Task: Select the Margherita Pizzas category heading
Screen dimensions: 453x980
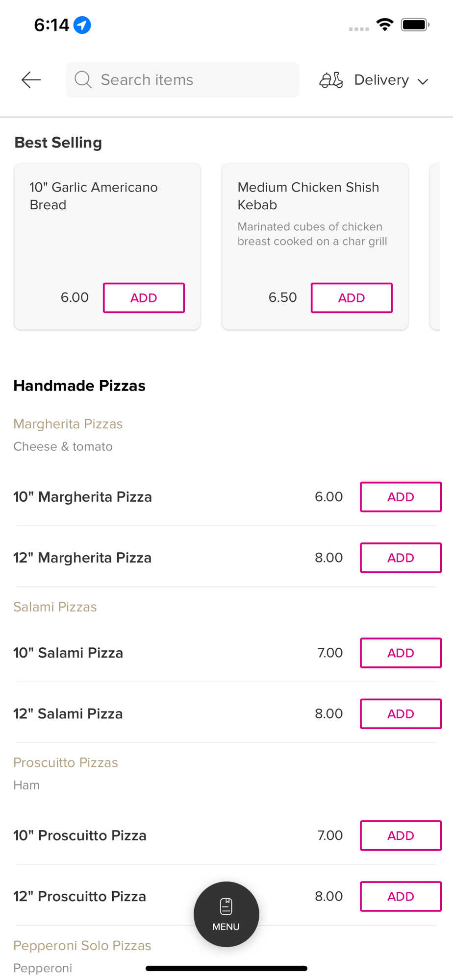Action: point(68,424)
